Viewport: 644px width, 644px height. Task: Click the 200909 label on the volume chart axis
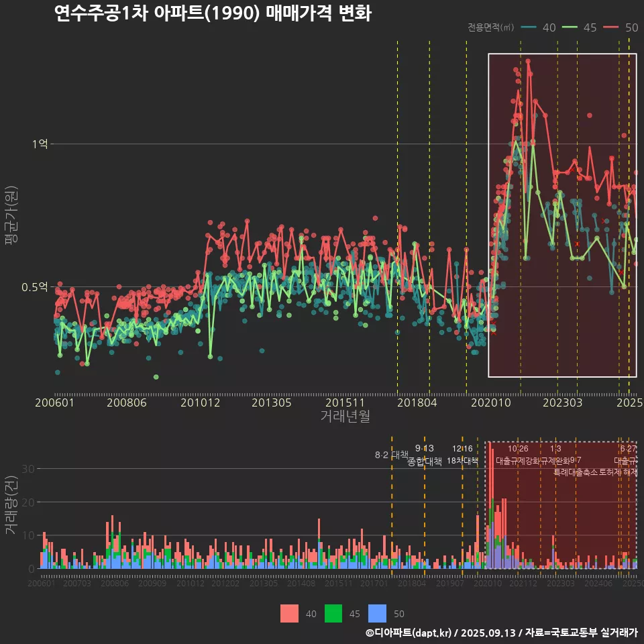(x=152, y=583)
